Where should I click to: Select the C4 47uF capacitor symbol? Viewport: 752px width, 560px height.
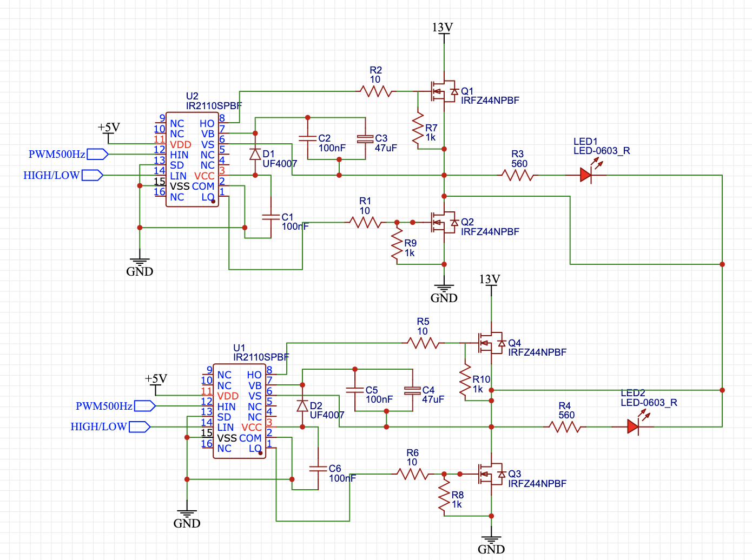412,390
